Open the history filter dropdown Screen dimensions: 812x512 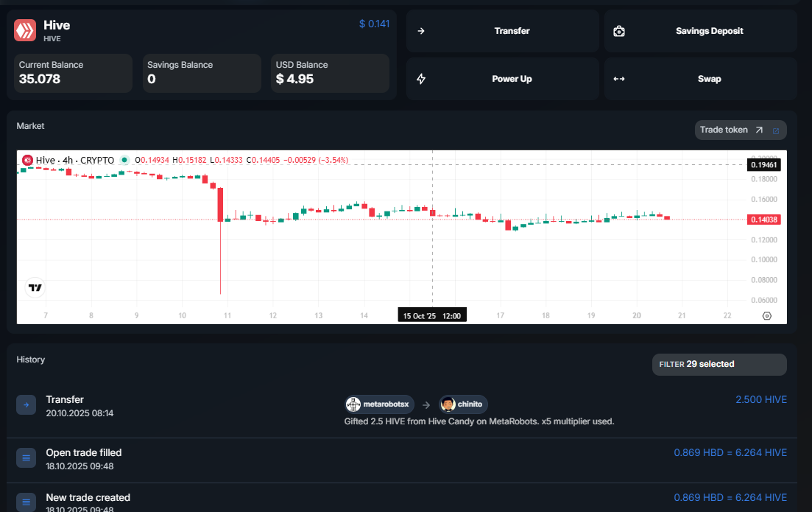(719, 364)
